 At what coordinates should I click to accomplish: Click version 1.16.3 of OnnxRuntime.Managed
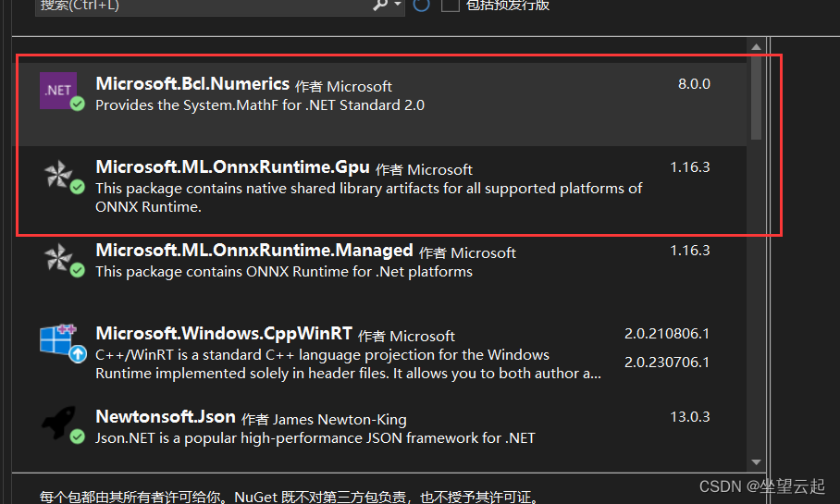[x=690, y=251]
